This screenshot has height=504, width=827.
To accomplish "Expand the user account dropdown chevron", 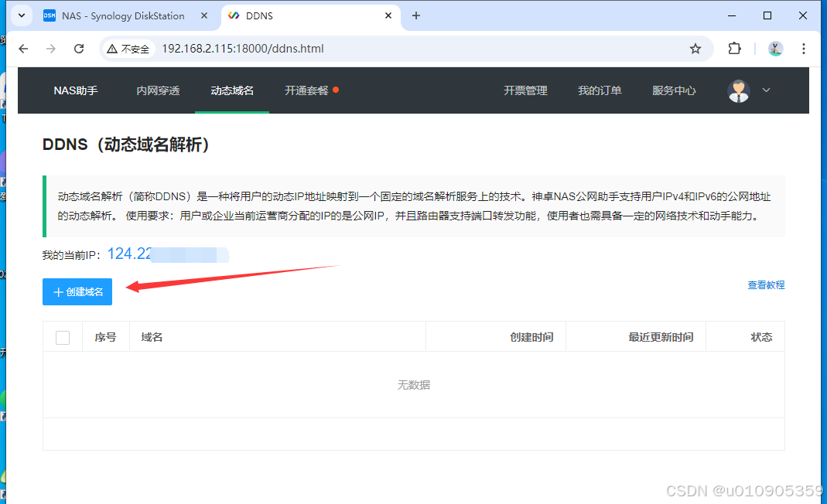I will (767, 90).
